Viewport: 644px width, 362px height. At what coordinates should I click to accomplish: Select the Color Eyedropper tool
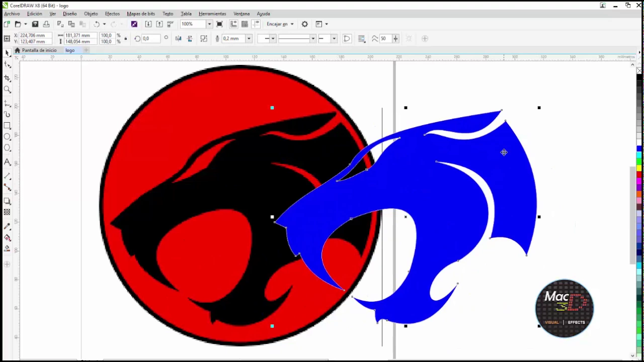coord(7,226)
